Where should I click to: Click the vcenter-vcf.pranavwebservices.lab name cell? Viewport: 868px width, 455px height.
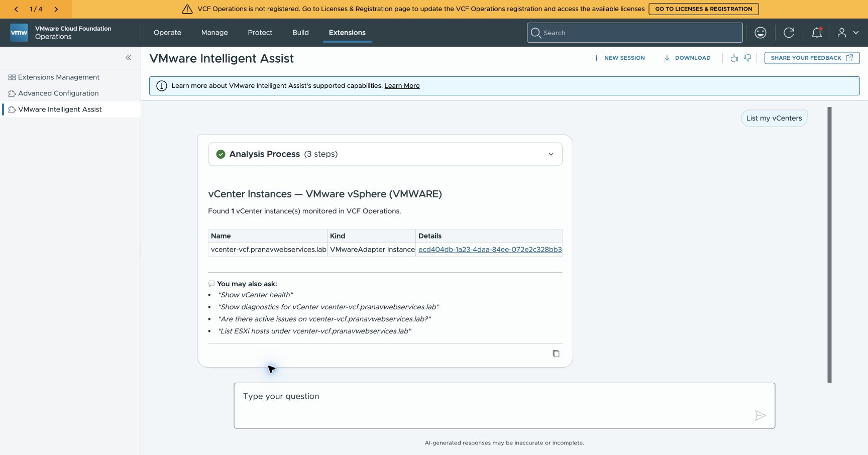pos(268,250)
